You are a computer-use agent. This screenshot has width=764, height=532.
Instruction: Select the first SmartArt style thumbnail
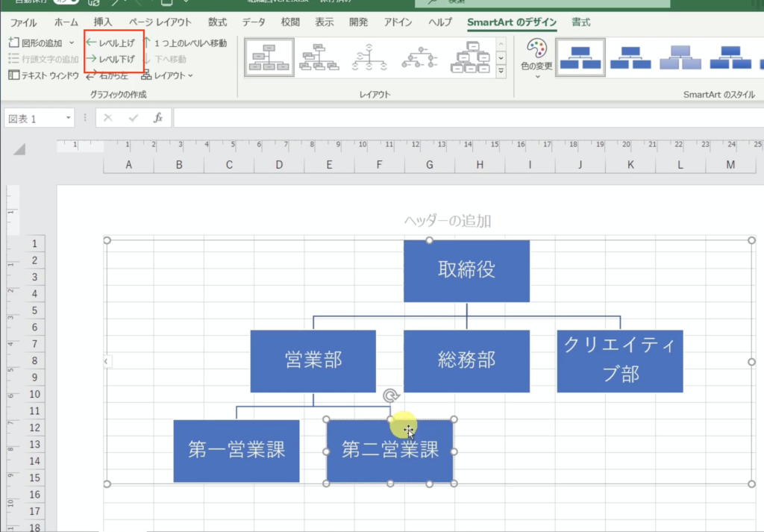click(x=580, y=57)
